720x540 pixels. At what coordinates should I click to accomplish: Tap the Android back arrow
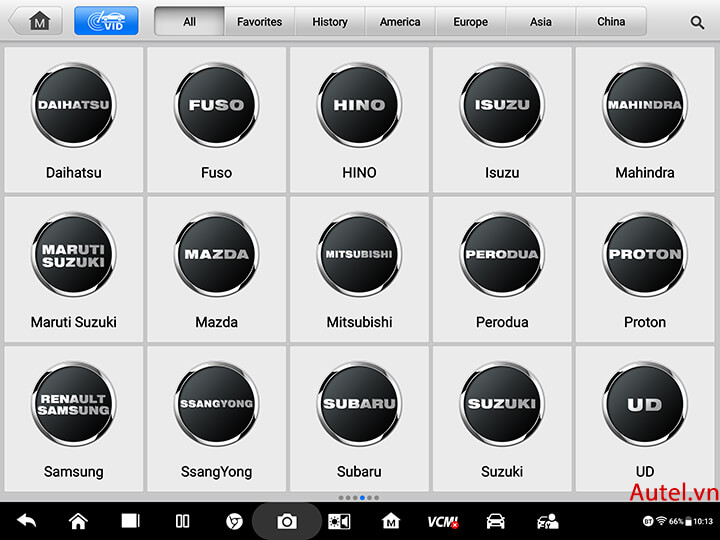pyautogui.click(x=27, y=521)
